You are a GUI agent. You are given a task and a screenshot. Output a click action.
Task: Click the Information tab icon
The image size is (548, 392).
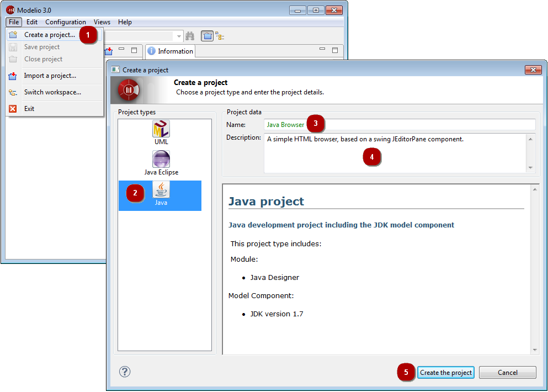151,51
